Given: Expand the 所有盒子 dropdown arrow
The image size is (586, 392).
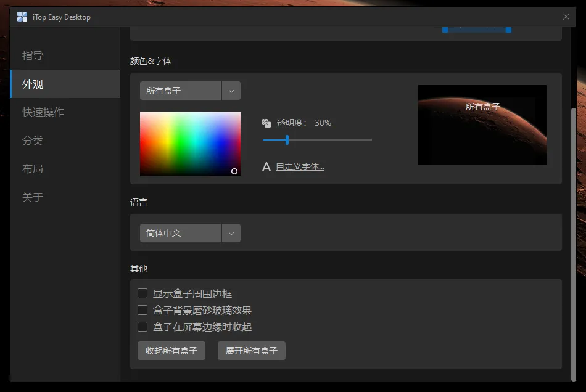Looking at the screenshot, I should (x=231, y=91).
